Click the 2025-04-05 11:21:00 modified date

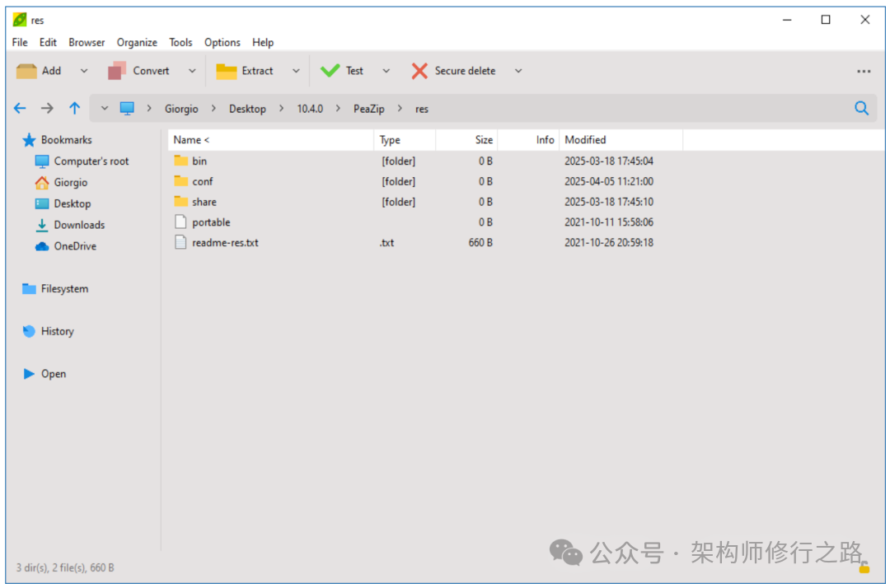pyautogui.click(x=608, y=181)
